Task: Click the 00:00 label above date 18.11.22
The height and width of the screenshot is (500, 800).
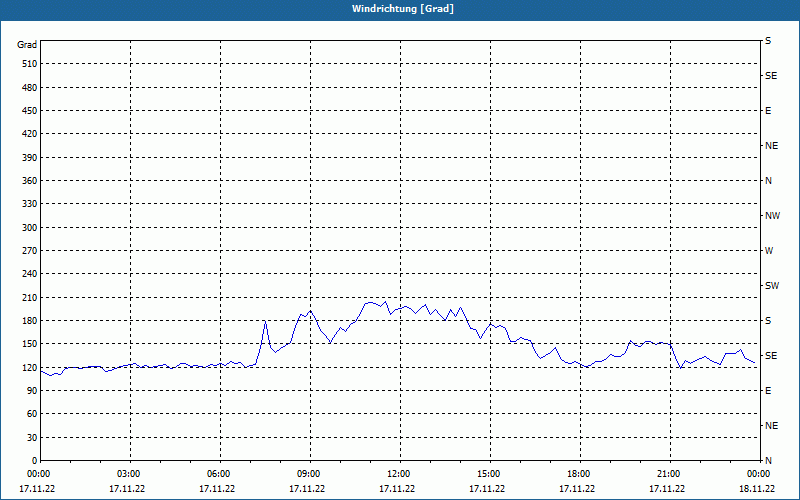Action: click(758, 474)
